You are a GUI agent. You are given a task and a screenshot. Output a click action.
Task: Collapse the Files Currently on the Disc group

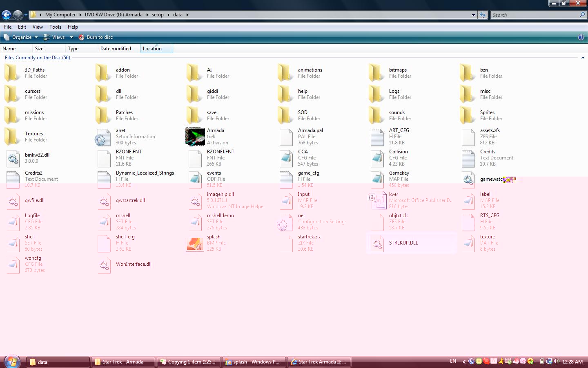[583, 58]
